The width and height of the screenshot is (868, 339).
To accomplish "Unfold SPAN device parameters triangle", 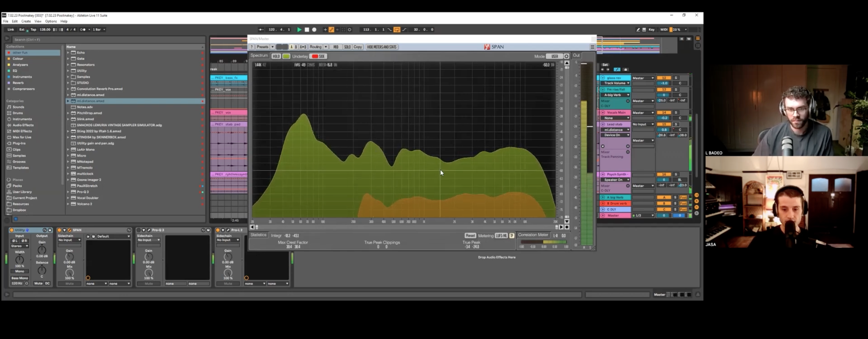I will point(64,230).
